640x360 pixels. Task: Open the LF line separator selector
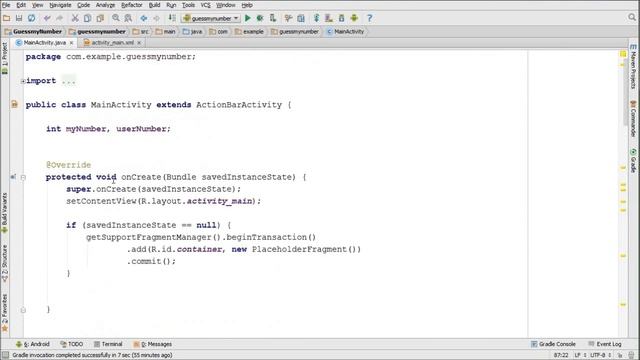coord(580,355)
